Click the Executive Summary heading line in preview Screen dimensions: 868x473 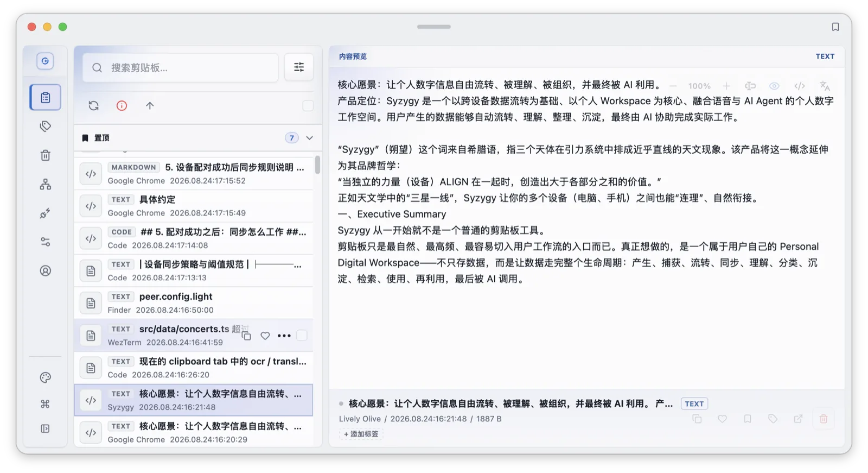pyautogui.click(x=392, y=214)
